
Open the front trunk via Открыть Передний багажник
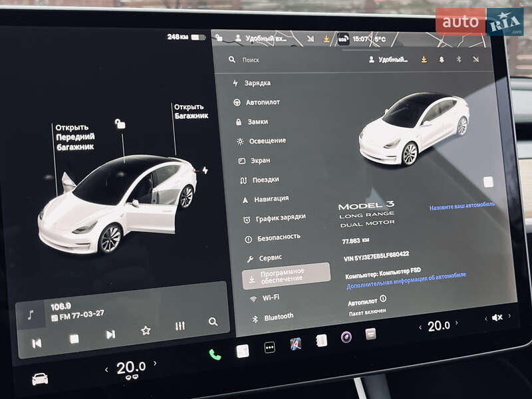point(75,137)
